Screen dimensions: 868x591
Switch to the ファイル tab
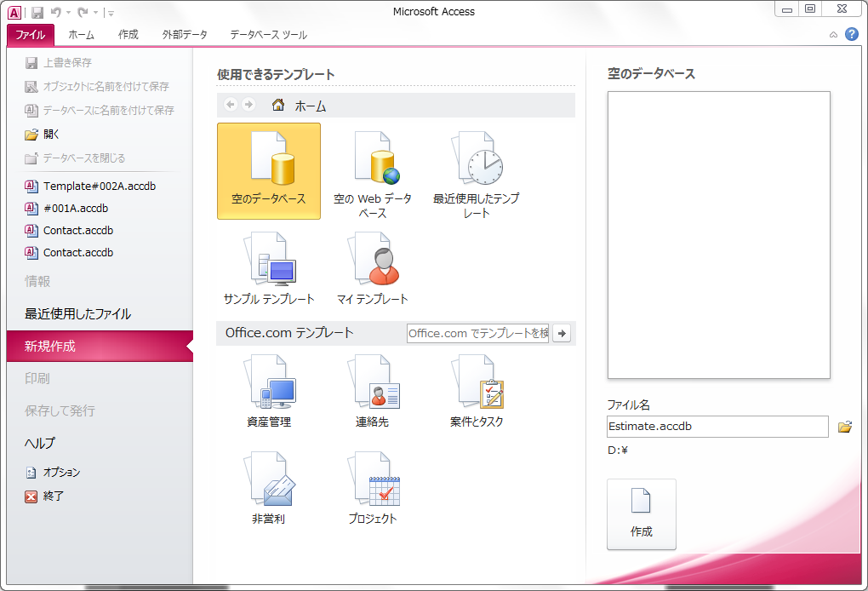31,35
